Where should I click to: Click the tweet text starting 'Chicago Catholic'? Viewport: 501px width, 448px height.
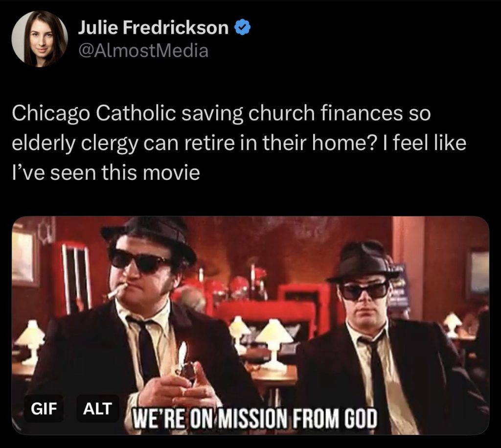[x=239, y=143]
